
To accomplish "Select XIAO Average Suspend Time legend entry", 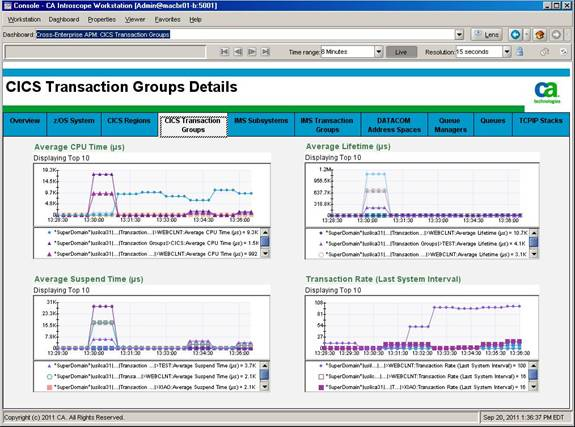I will tap(151, 387).
